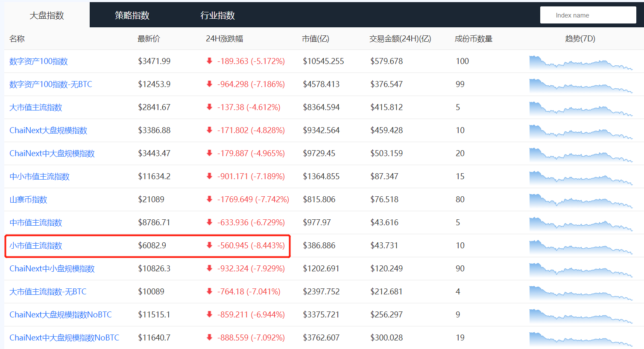Image resolution: width=644 pixels, height=349 pixels.
Task: Click 7D trend chart for 数字资产100指数
Action: point(581,62)
